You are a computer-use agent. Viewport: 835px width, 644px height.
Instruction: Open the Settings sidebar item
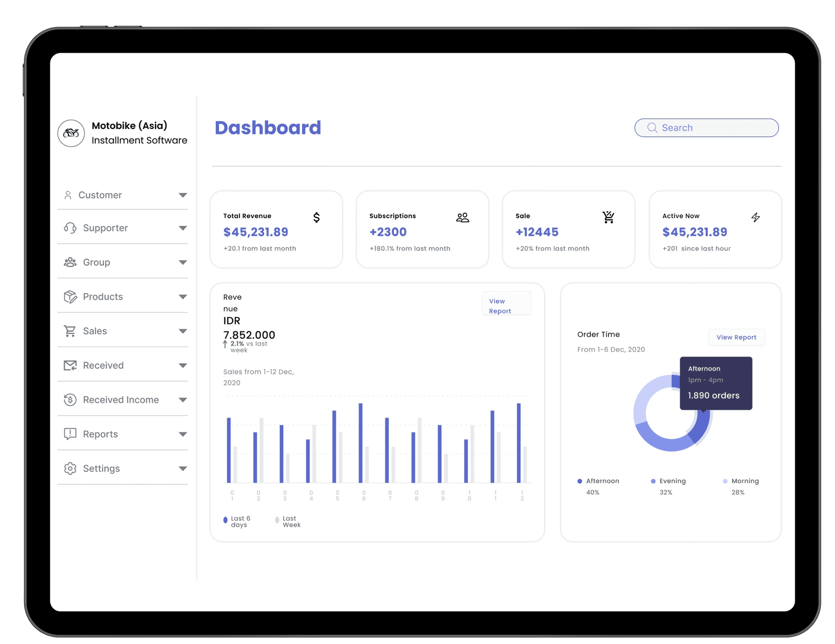coord(122,468)
